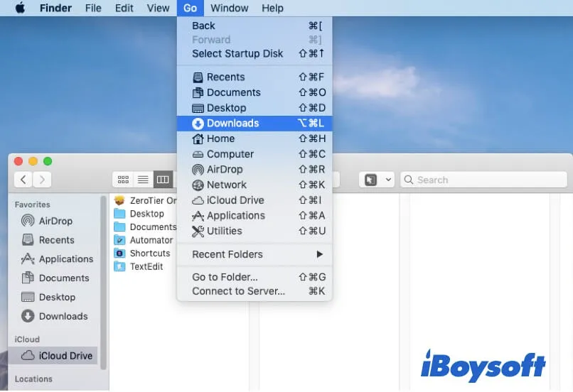The image size is (573, 392).
Task: Click the Network globe icon in the Go menu
Action: (x=198, y=185)
